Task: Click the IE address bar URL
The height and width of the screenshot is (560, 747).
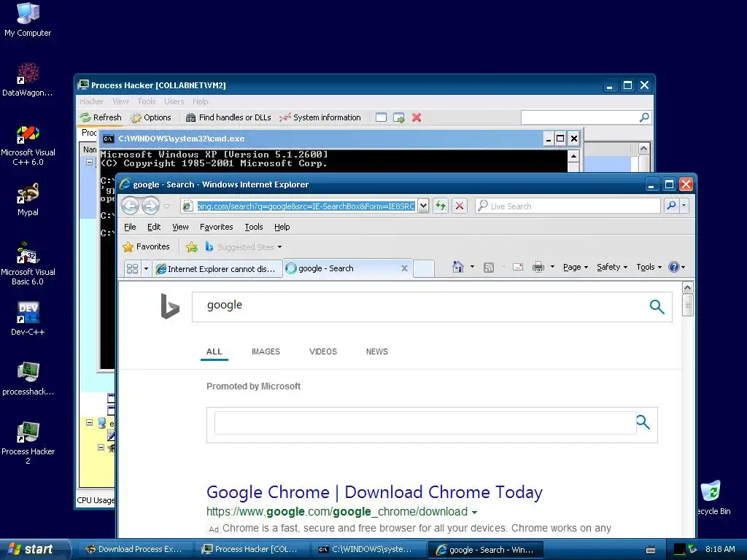Action: (306, 206)
